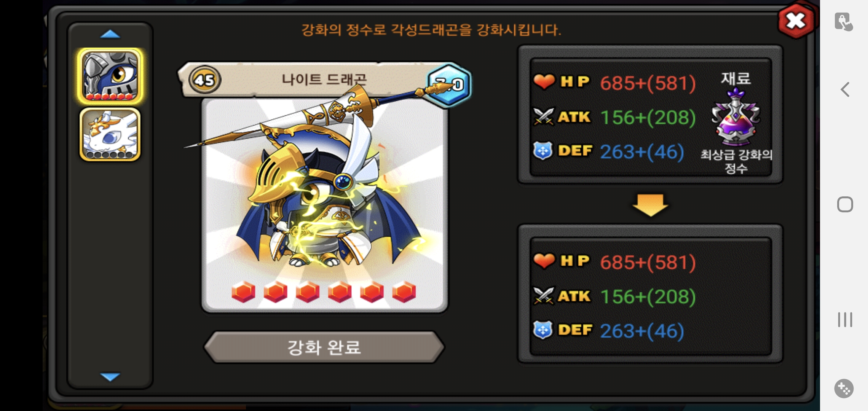Viewport: 868px width, 411px height.
Task: Tap the last red hexagon gem
Action: click(404, 292)
